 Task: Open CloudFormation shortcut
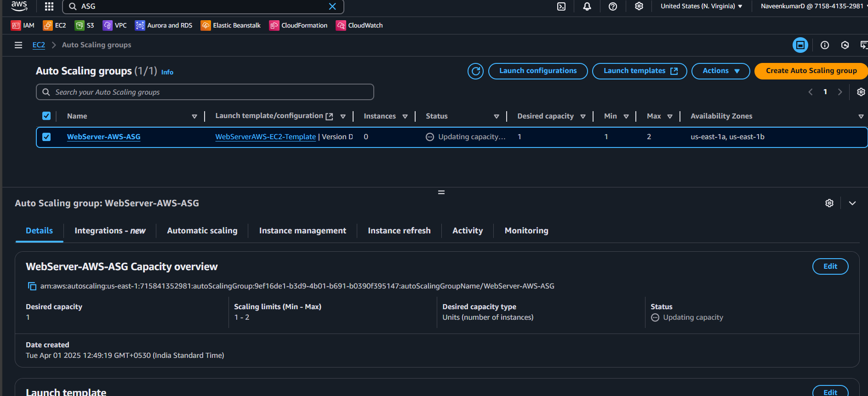pos(298,25)
